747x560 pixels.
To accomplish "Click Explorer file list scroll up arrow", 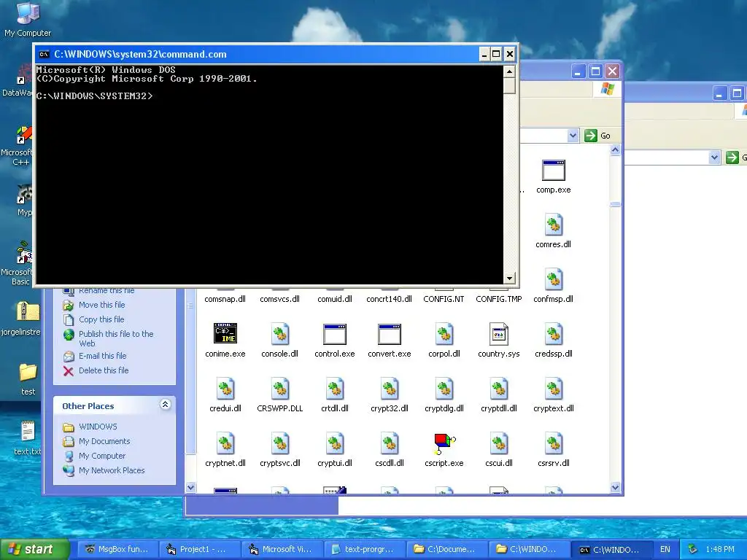I will [x=615, y=150].
